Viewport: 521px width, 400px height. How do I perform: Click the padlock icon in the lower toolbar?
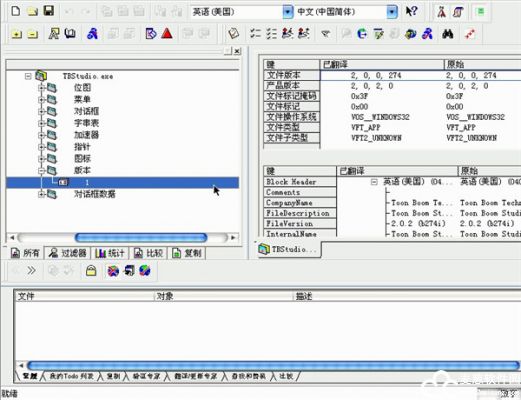coord(91,271)
